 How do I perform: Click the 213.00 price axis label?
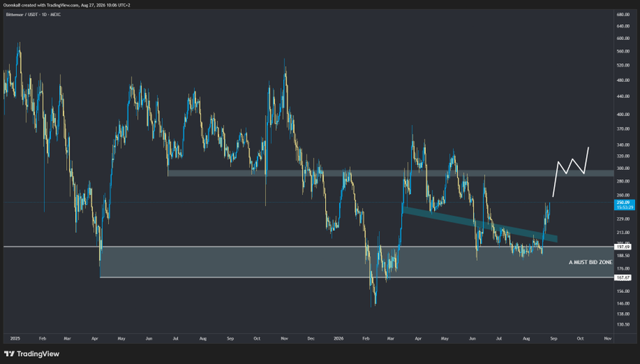click(x=623, y=232)
